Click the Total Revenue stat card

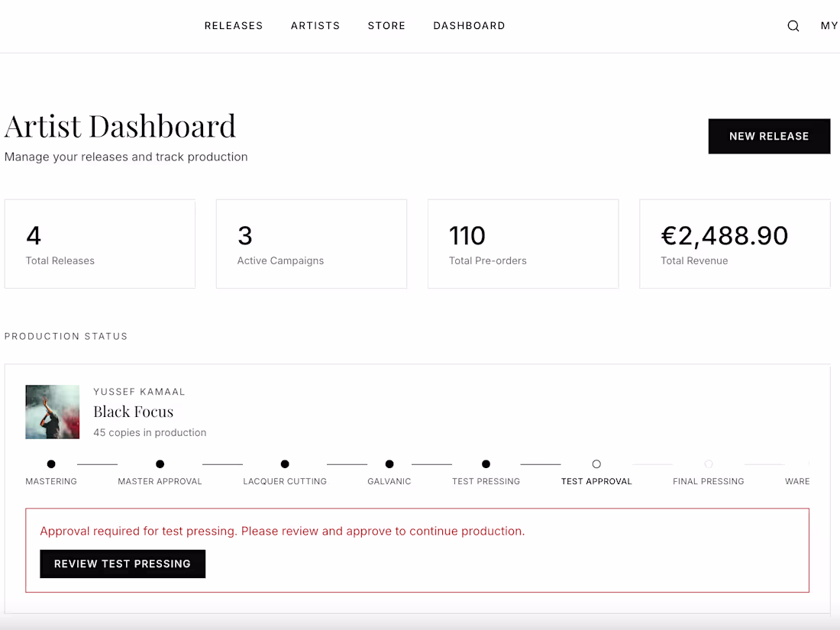point(734,244)
